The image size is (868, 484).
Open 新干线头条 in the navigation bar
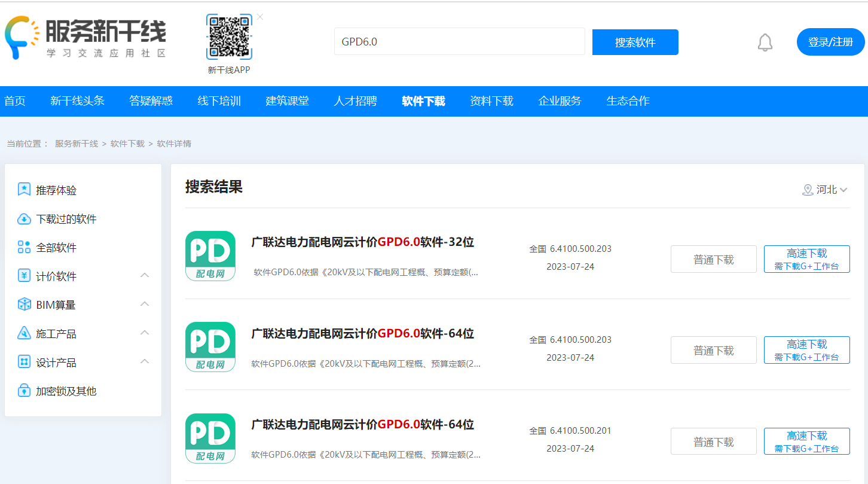click(78, 101)
